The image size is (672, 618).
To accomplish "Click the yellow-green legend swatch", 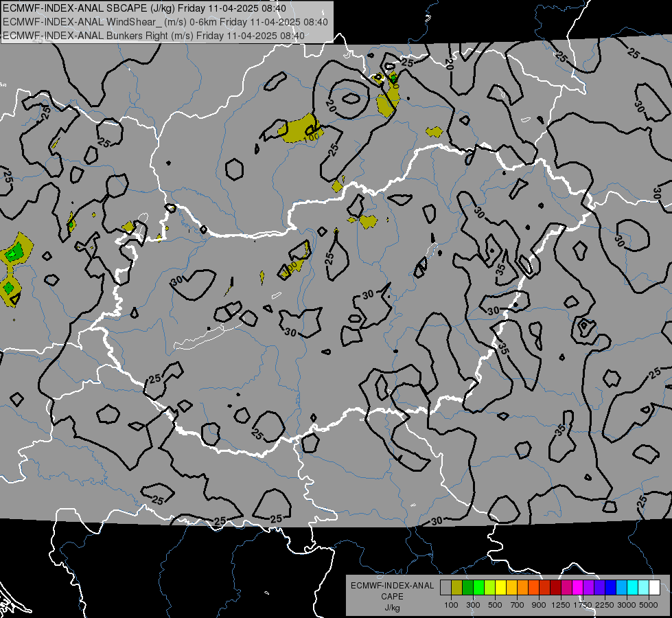I will (489, 588).
